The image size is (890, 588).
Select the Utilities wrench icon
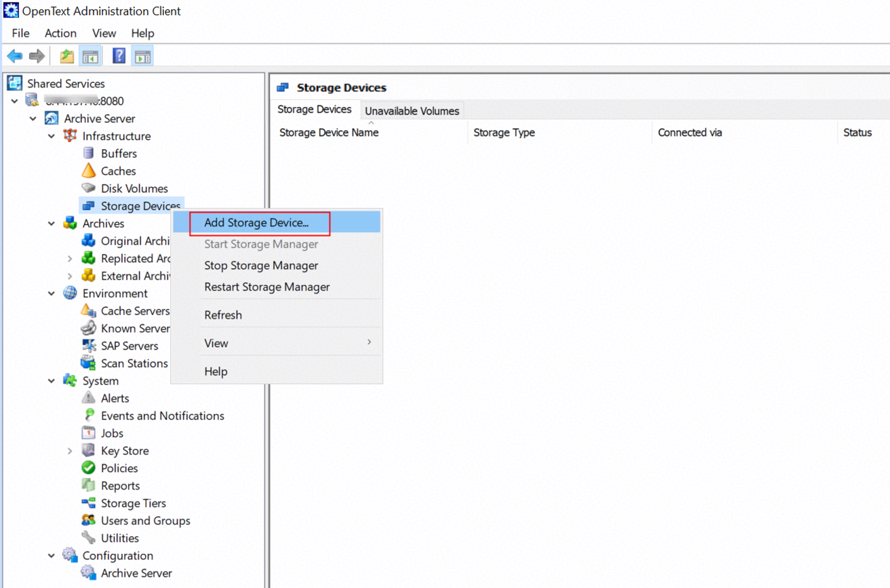[x=88, y=538]
